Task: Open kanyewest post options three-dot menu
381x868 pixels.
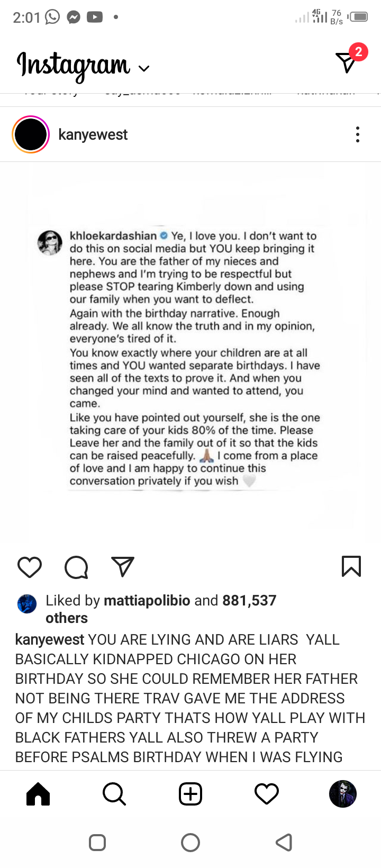Action: coord(358,134)
